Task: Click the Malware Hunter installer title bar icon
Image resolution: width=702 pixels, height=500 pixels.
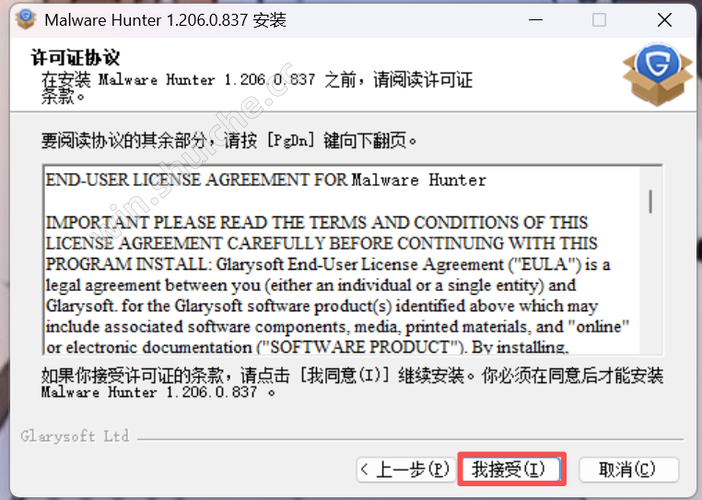Action: 26,20
